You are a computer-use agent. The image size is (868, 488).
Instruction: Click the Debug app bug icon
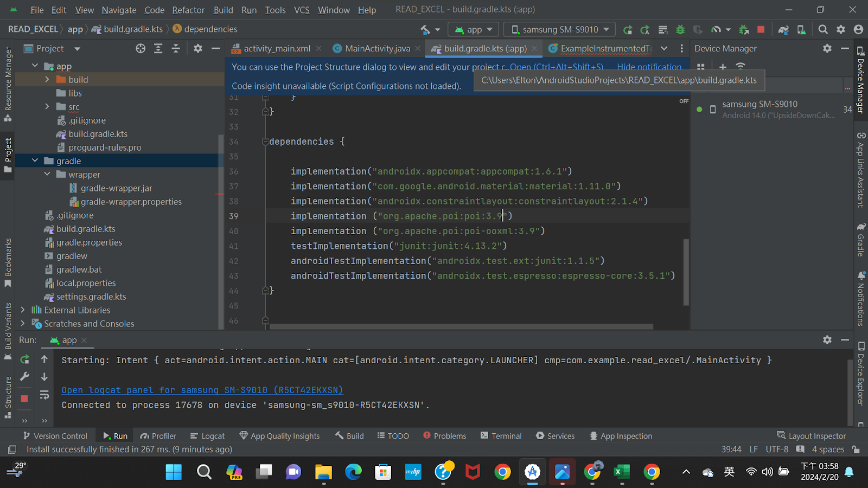coord(680,30)
